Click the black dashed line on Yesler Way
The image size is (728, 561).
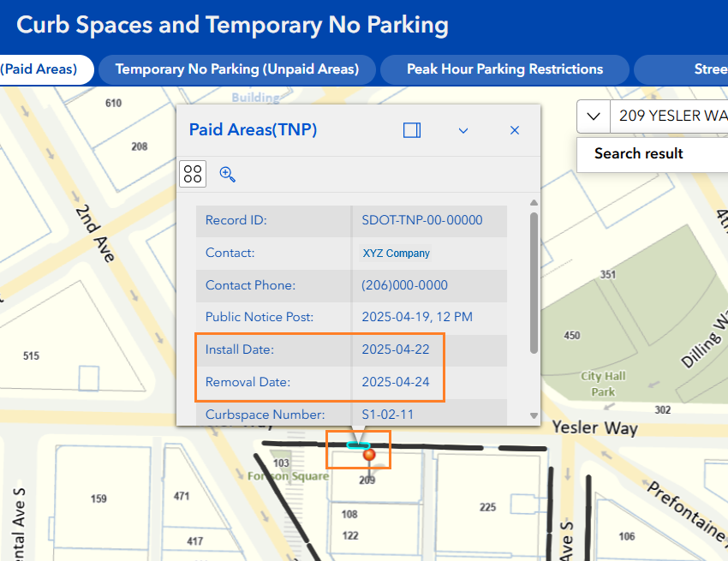480,447
